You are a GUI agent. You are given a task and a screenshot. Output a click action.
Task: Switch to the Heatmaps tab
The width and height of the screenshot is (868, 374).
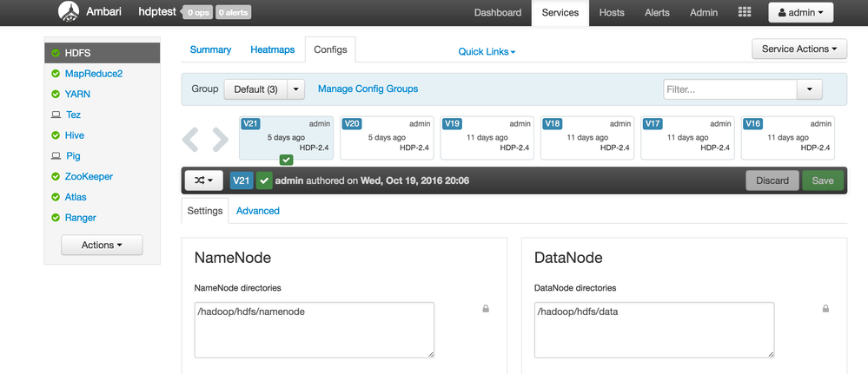pyautogui.click(x=272, y=50)
